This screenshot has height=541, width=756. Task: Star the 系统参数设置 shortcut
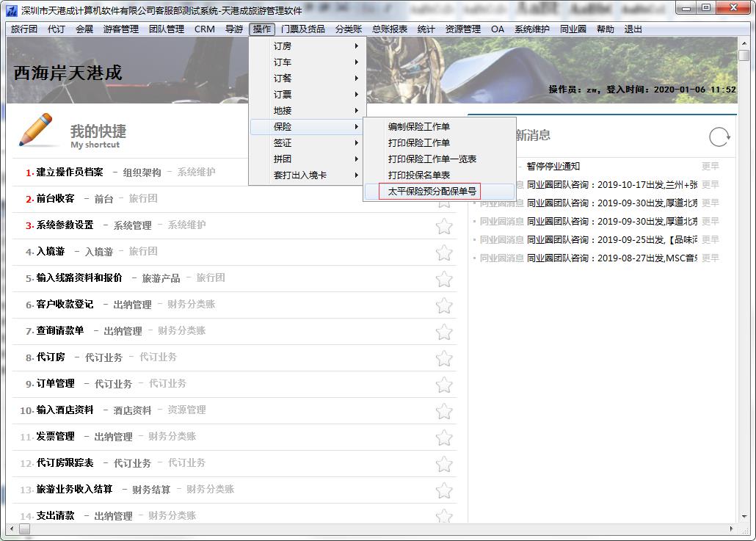(x=444, y=226)
